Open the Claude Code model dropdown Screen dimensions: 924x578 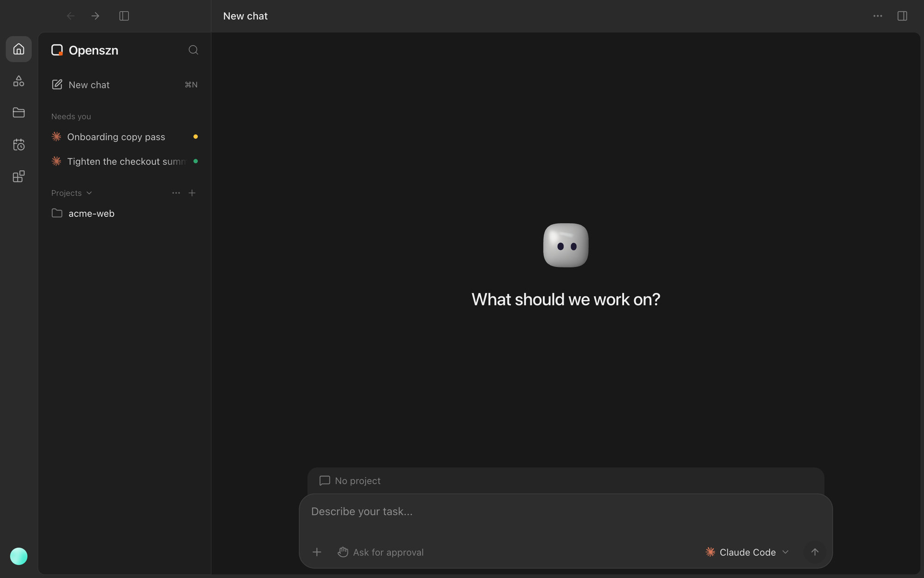coord(747,552)
